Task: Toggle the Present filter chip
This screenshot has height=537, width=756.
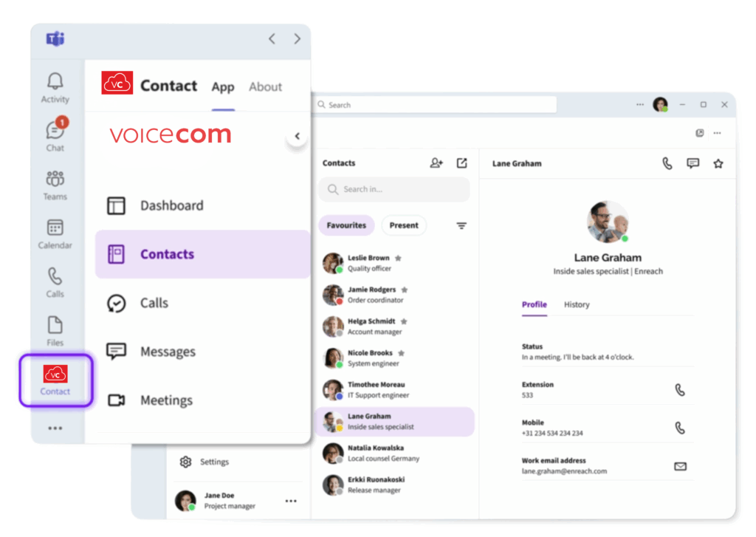Action: (404, 225)
